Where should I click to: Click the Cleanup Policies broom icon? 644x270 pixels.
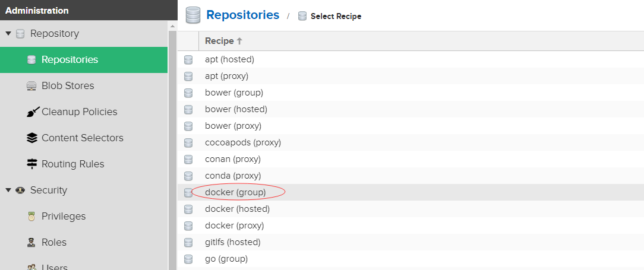tap(32, 112)
